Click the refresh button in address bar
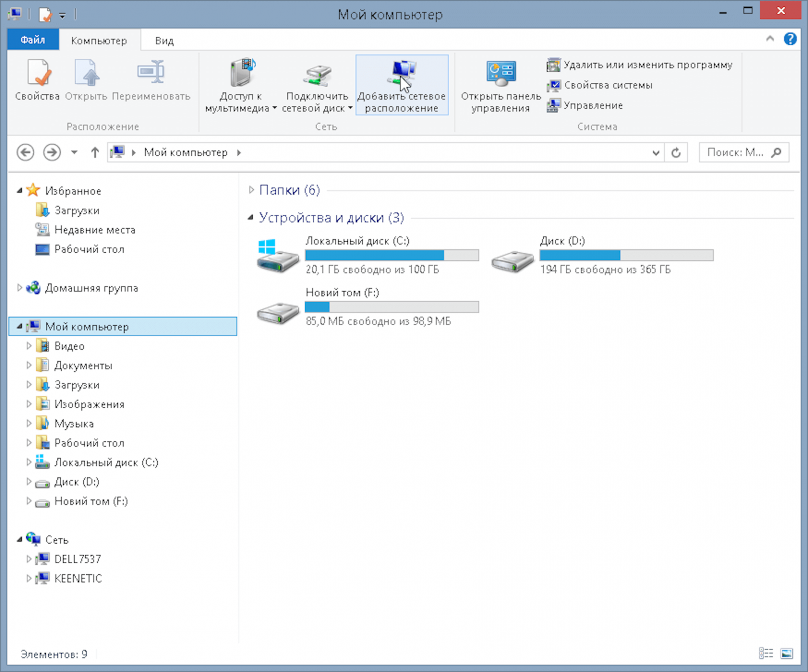808x672 pixels. coord(676,152)
